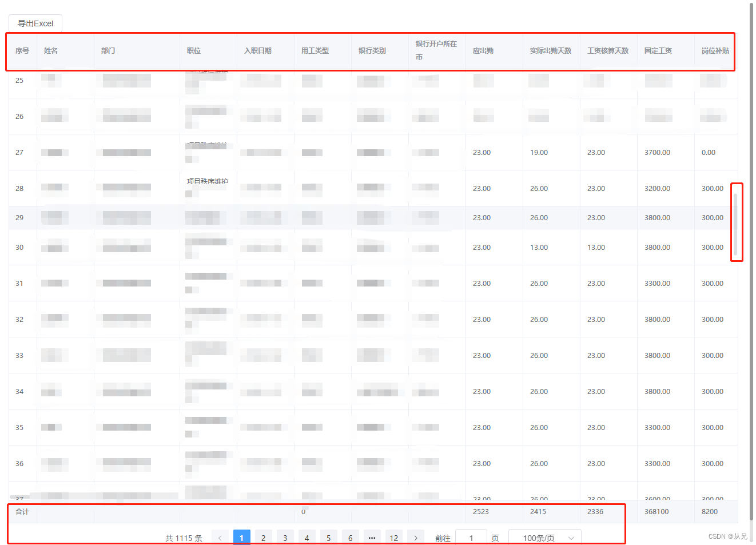
Task: Click the 2336 total in summary row
Action: [595, 512]
